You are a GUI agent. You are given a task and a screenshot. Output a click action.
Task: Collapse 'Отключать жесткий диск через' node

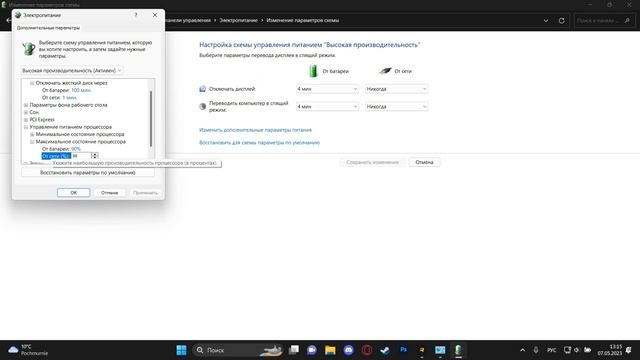coord(32,83)
